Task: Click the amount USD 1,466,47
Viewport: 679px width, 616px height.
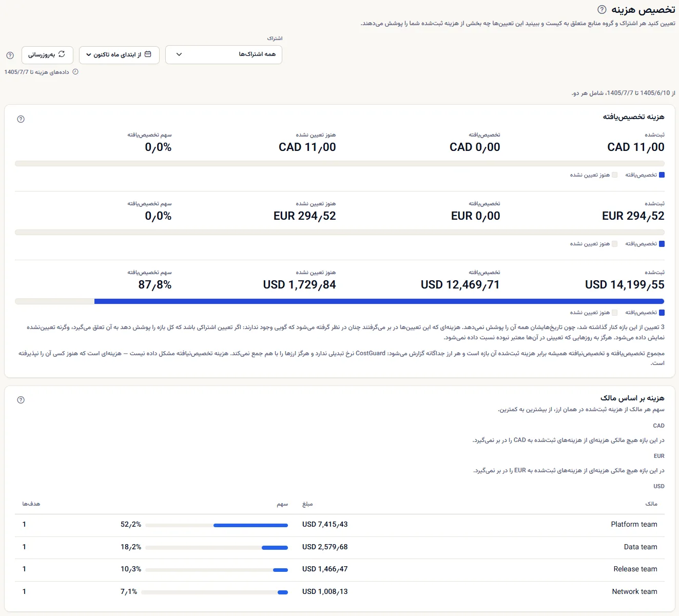Action: (325, 569)
